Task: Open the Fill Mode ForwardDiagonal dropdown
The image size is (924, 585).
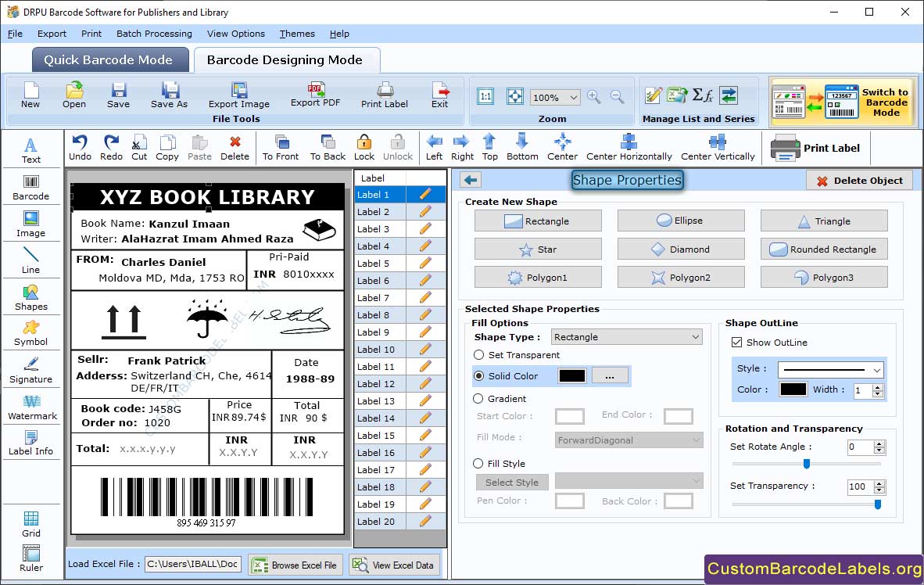Action: [x=696, y=440]
